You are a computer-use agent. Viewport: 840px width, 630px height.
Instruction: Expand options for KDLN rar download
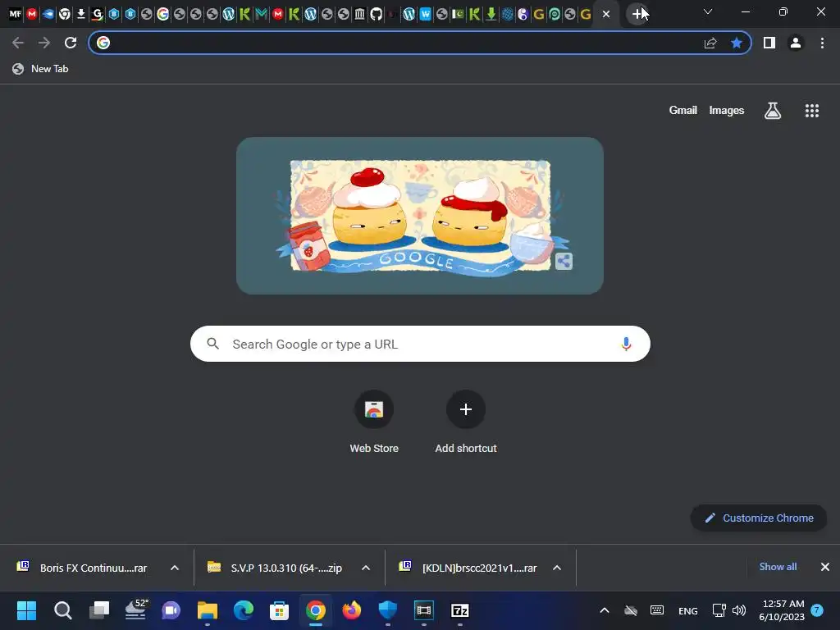(557, 568)
